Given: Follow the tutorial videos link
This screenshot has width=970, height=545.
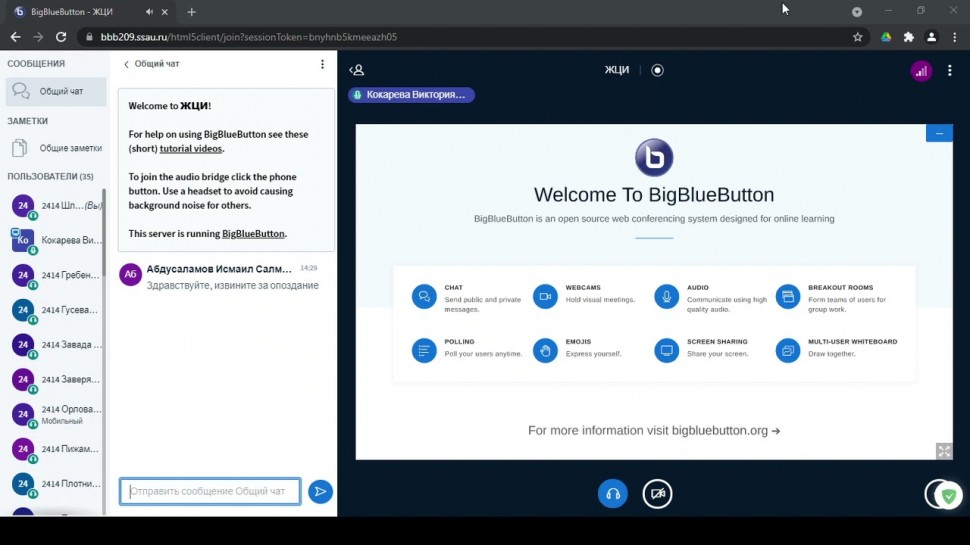Looking at the screenshot, I should pyautogui.click(x=191, y=148).
